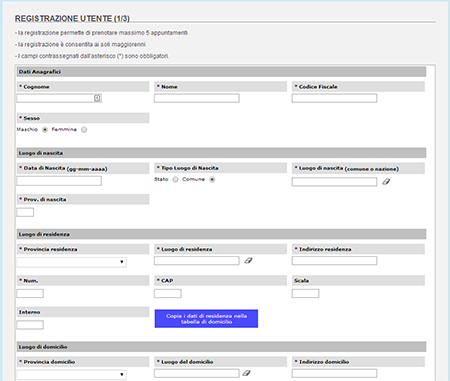Focus the Nome input field
This screenshot has width=450, height=381.
[197, 98]
